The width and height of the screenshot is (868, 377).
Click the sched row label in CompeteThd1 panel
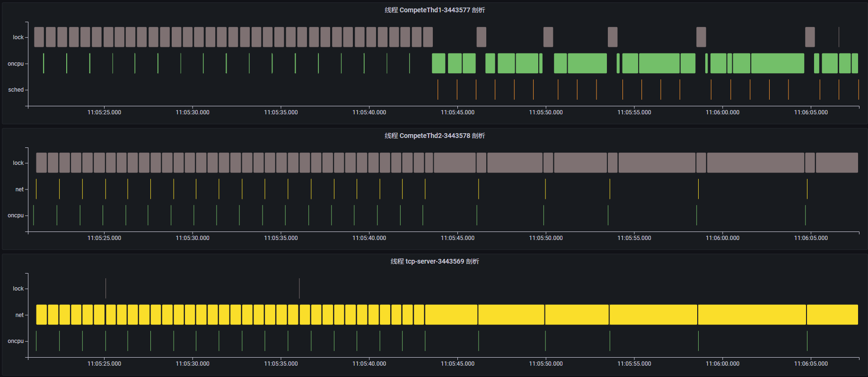(16, 90)
